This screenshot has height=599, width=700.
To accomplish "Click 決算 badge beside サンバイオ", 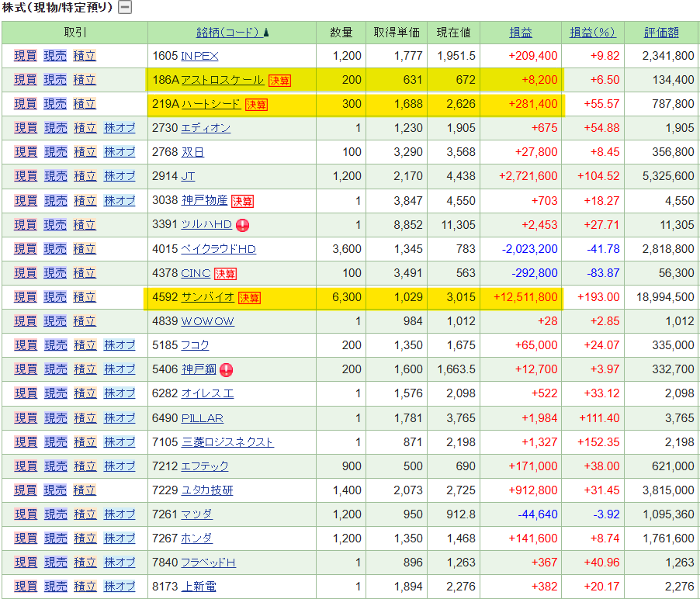I will pos(249,297).
